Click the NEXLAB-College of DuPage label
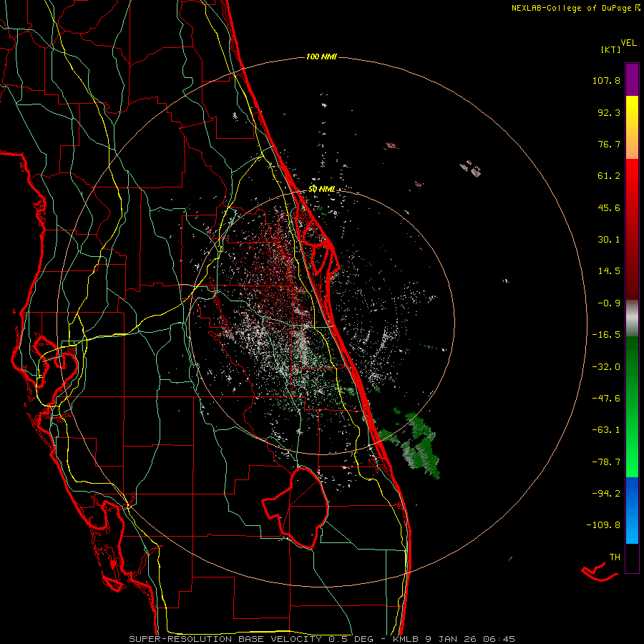The image size is (644, 644). click(572, 8)
